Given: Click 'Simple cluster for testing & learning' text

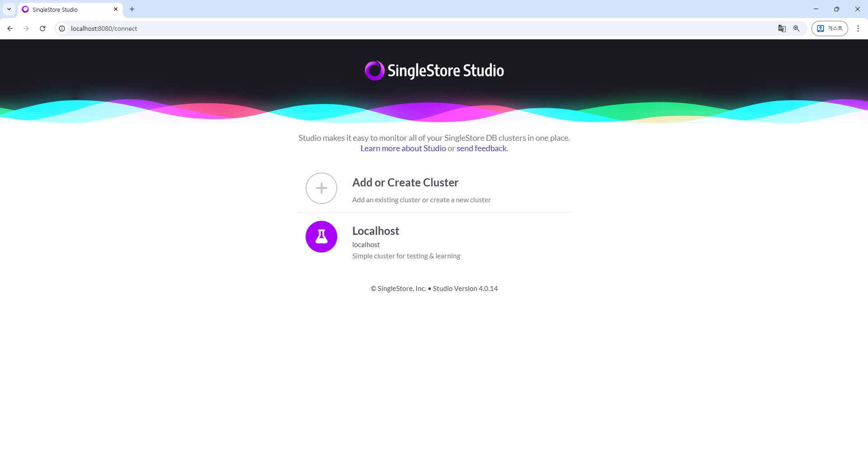Looking at the screenshot, I should click(x=406, y=256).
